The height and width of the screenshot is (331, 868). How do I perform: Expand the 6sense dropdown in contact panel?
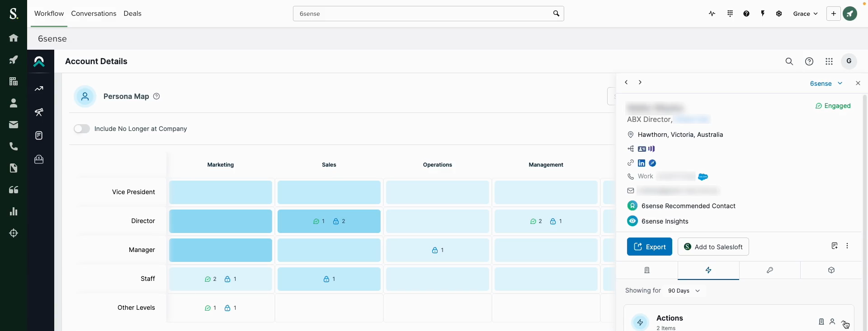coord(826,84)
